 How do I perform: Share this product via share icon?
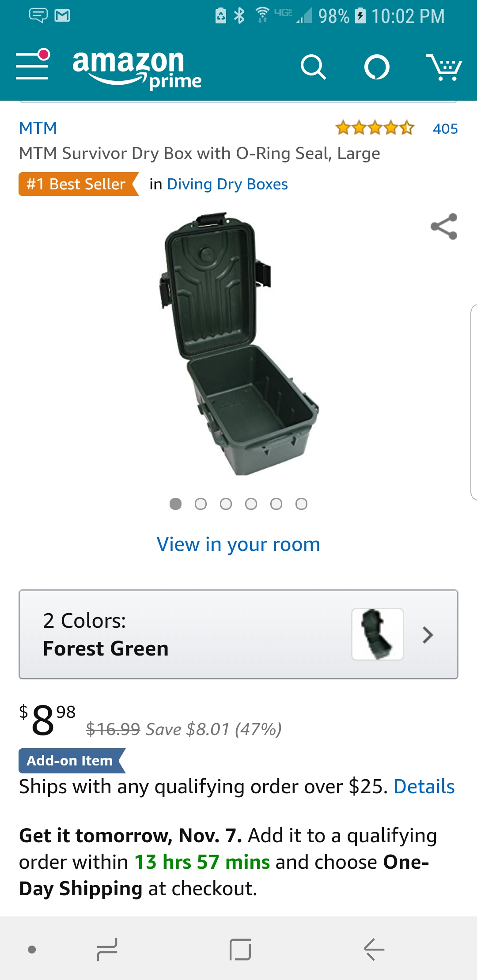tap(444, 226)
